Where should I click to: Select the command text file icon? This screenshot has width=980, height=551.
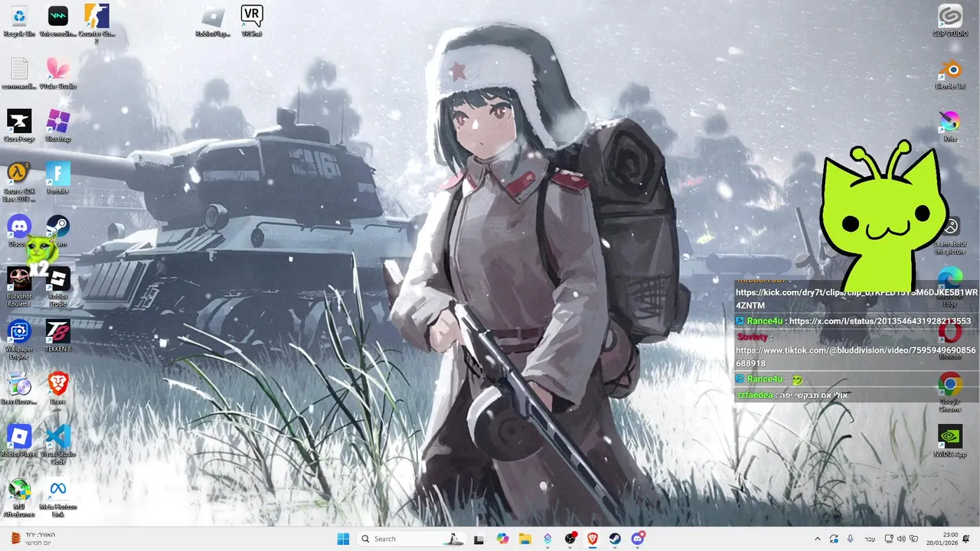coord(19,73)
